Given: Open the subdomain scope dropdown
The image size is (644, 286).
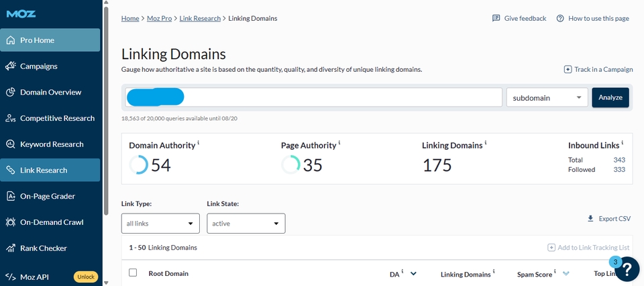Looking at the screenshot, I should (x=547, y=98).
